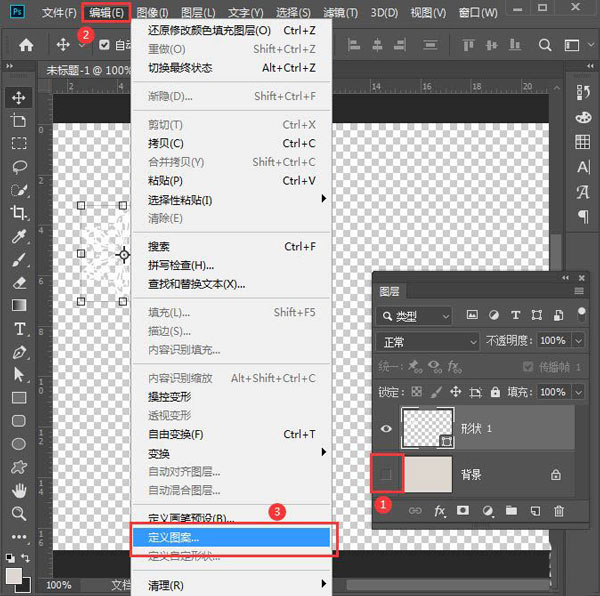The image size is (600, 596).
Task: Select the Move tool in left toolbar
Action: pos(19,98)
